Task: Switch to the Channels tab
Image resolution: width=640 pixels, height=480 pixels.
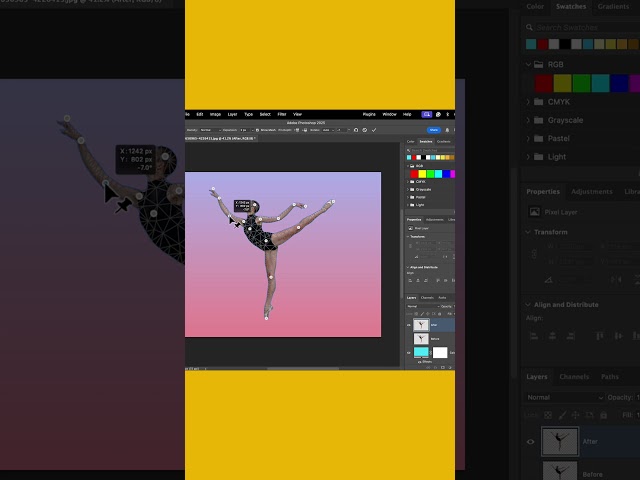Action: (427, 298)
